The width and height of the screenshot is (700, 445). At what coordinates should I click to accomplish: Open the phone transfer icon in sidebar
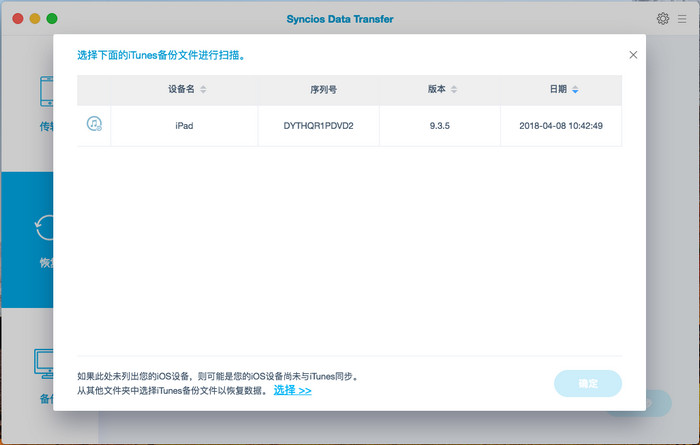tap(46, 91)
